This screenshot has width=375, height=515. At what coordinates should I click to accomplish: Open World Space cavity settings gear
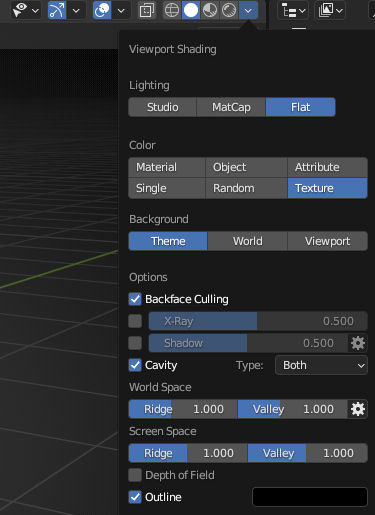pyautogui.click(x=358, y=409)
